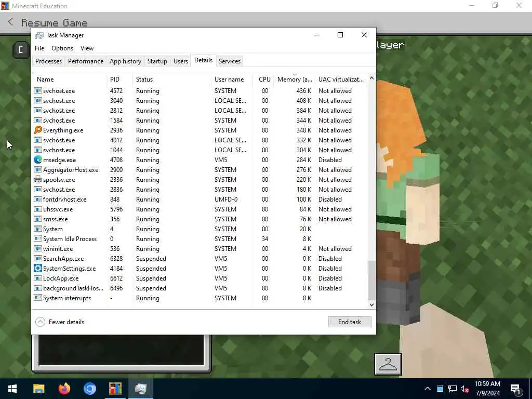Click the scrollbar down arrow
The height and width of the screenshot is (399, 532).
pos(371,304)
